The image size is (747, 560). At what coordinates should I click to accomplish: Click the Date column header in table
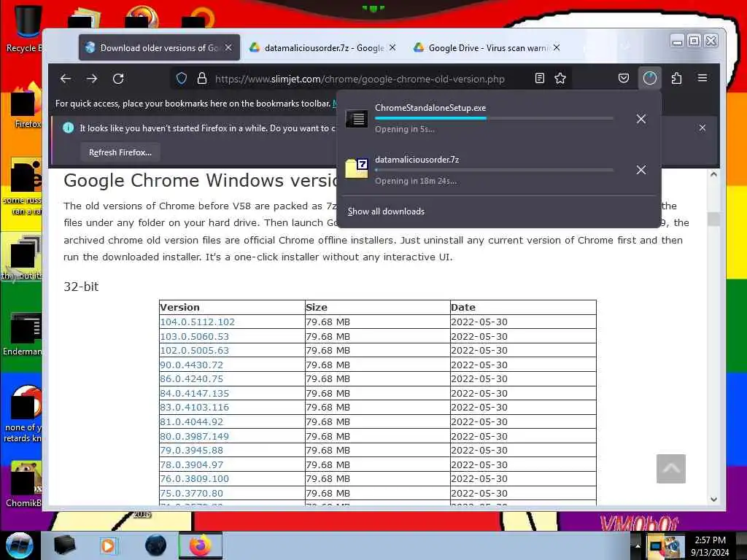point(523,307)
